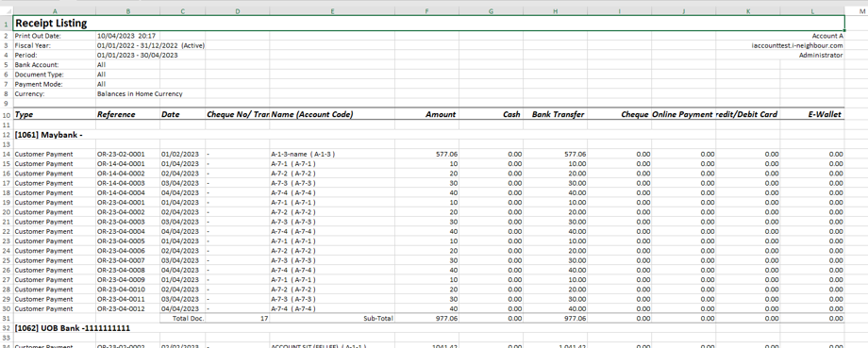868x348 pixels.
Task: Click Customer Payment type in row 30
Action: [55, 308]
